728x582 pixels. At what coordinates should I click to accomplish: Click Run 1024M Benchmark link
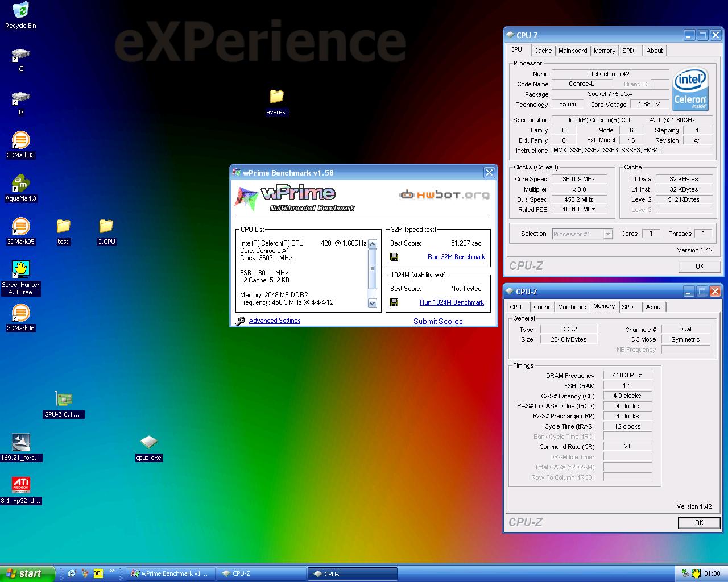(452, 302)
